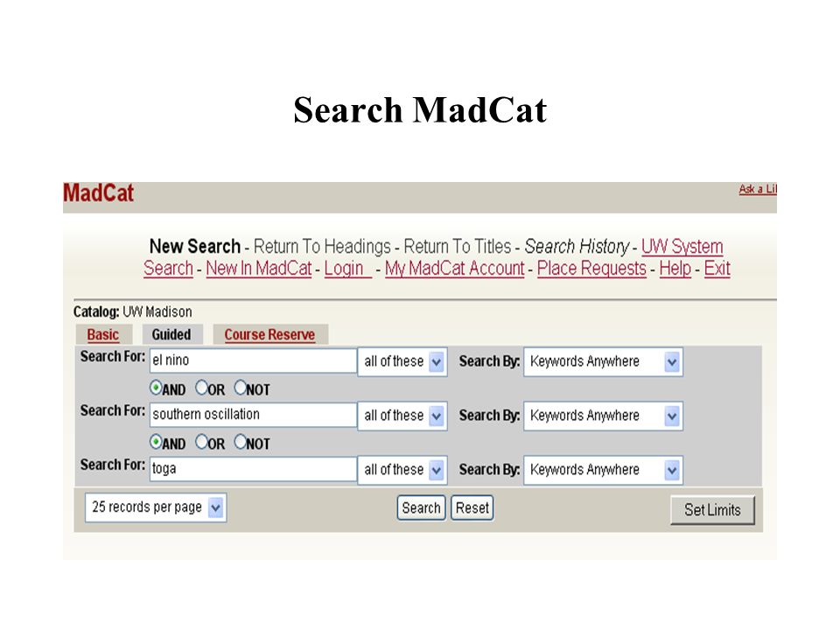Click the Exit link
Image resolution: width=840 pixels, height=630 pixels.
pyautogui.click(x=717, y=269)
